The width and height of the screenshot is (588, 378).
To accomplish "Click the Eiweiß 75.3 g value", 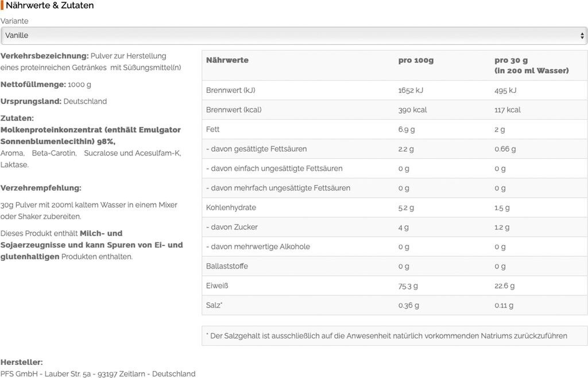I will click(x=408, y=286).
